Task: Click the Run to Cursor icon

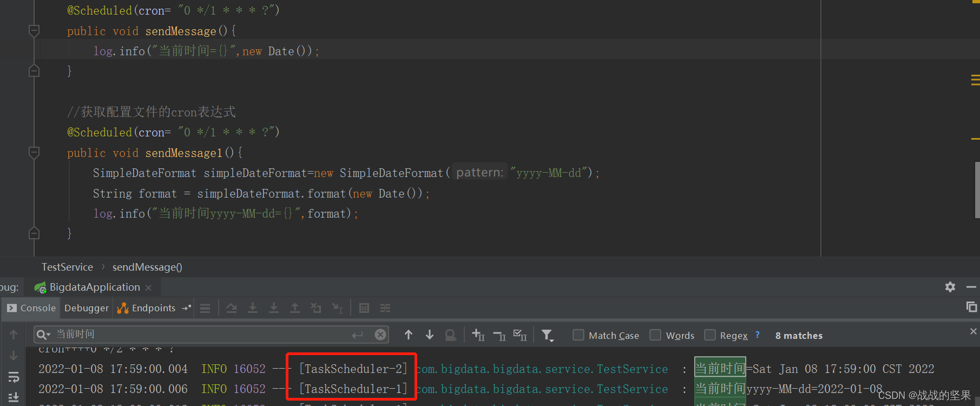Action: point(338,308)
